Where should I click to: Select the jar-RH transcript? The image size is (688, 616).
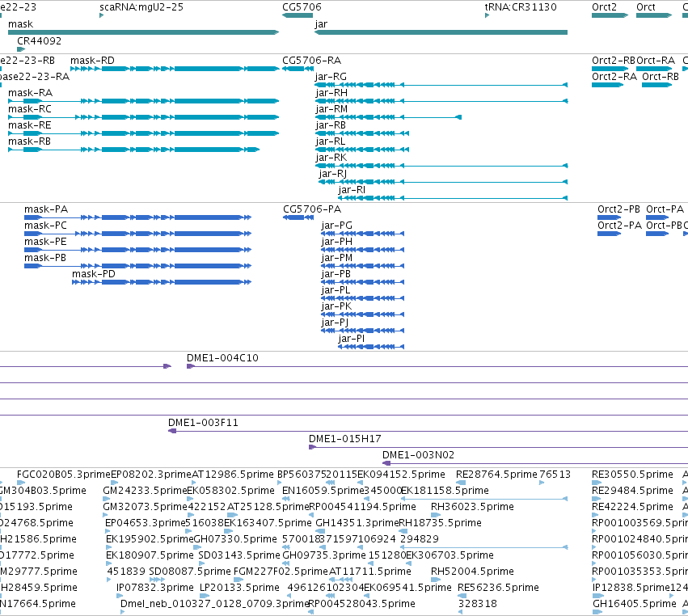coord(441,101)
